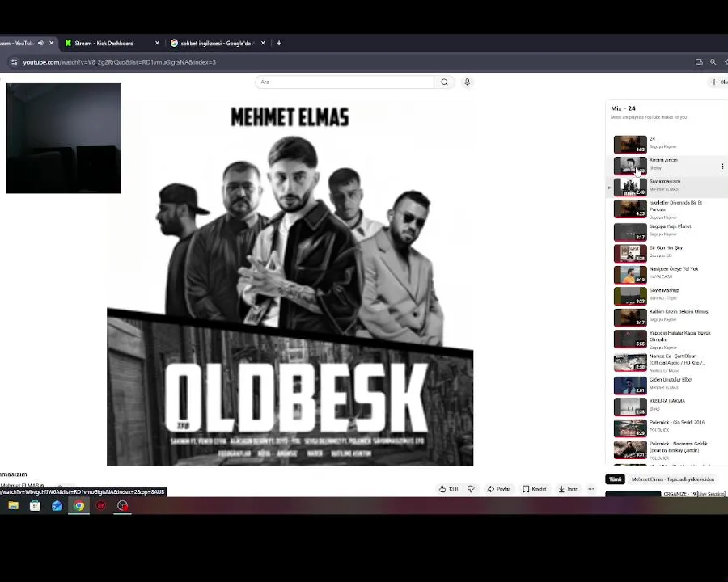Play 'Narkoz Ex - Şart Olsun'
Image resolution: width=728 pixels, height=582 pixels.
click(667, 362)
